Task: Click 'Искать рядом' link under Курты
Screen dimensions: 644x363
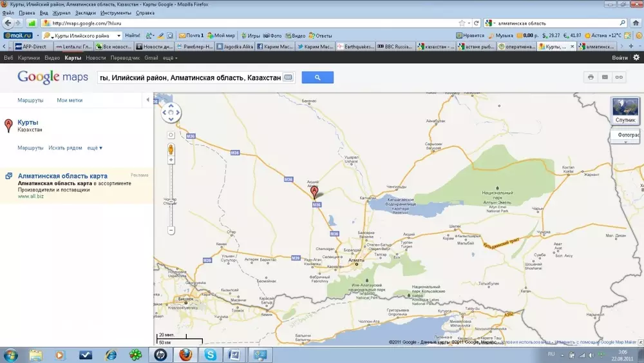Action: (65, 148)
